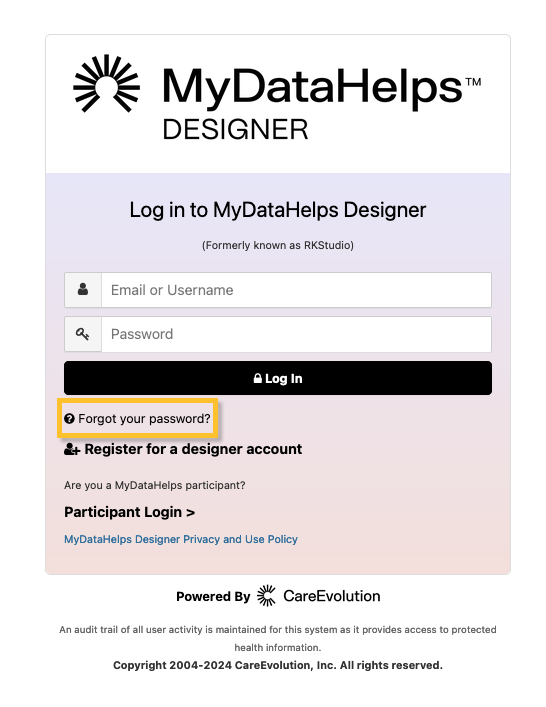546x707 pixels.
Task: Focus the Password input field
Action: (x=296, y=334)
